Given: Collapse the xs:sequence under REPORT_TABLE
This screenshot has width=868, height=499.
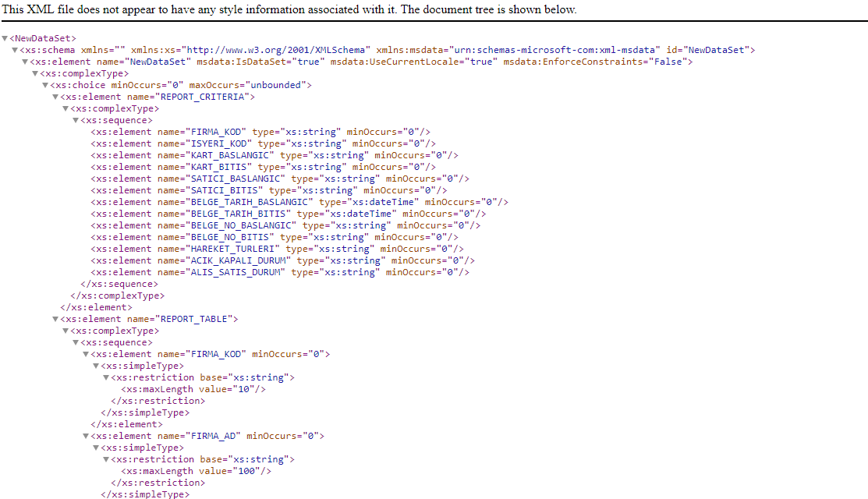Looking at the screenshot, I should (76, 342).
